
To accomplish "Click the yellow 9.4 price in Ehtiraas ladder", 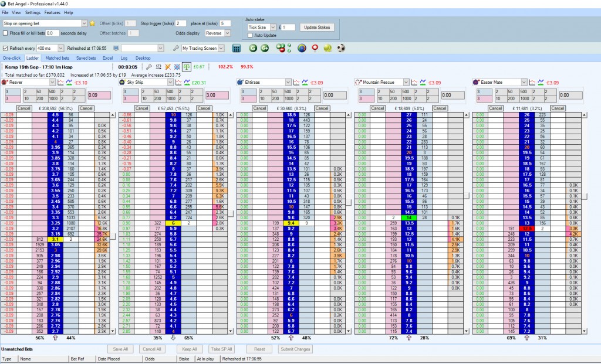I will pyautogui.click(x=291, y=223).
